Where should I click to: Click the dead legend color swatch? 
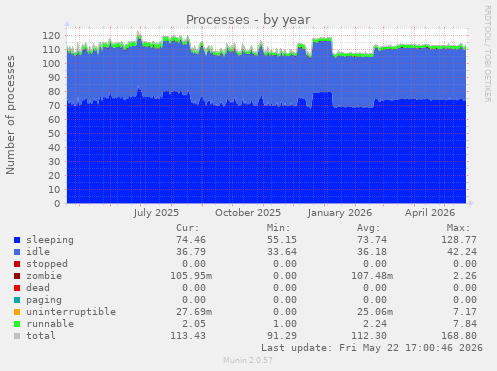click(x=17, y=288)
